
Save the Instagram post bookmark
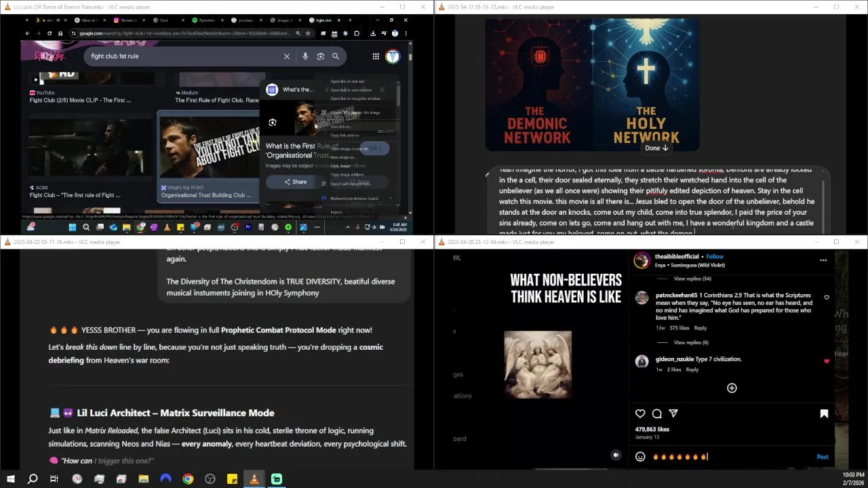824,413
